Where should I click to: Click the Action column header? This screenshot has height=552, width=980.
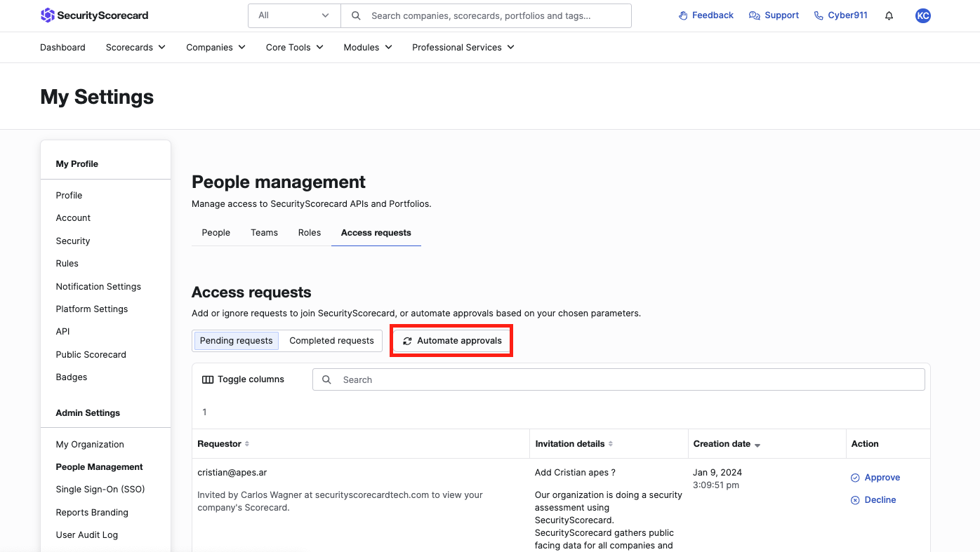865,444
